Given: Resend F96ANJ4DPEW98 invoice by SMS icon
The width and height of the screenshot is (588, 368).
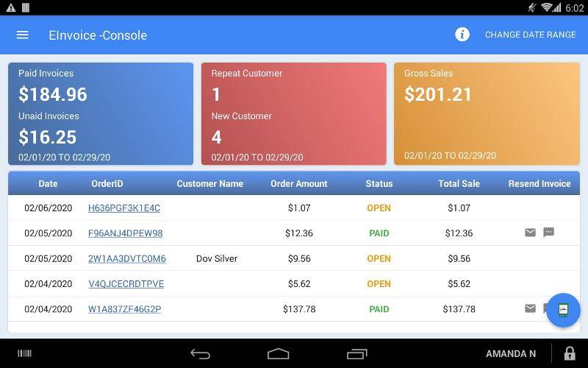Looking at the screenshot, I should tap(548, 233).
